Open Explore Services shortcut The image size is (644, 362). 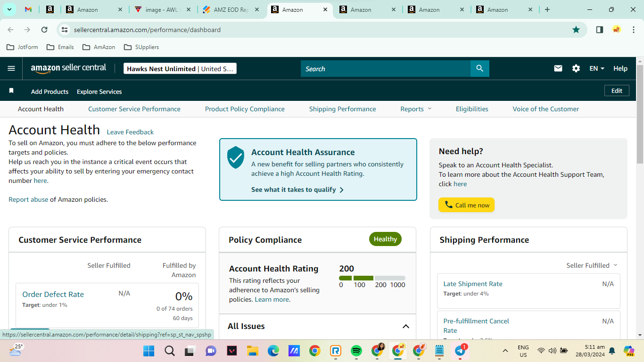coord(99,91)
